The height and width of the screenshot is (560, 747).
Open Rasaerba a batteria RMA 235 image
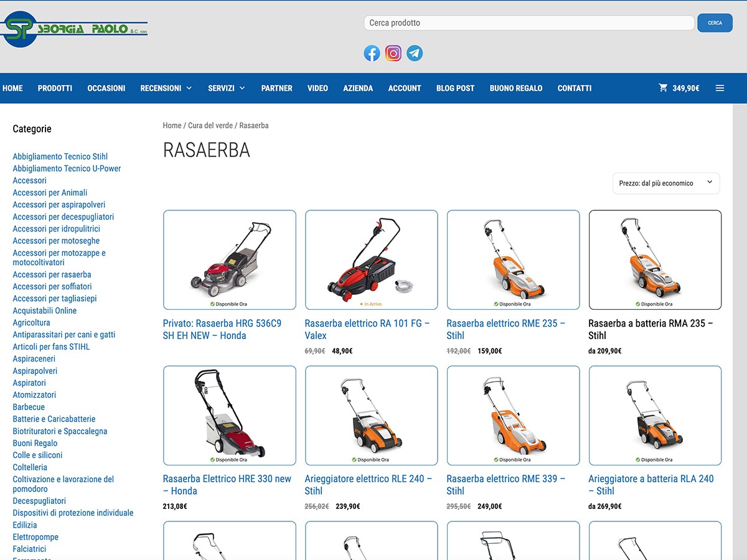[x=655, y=260]
